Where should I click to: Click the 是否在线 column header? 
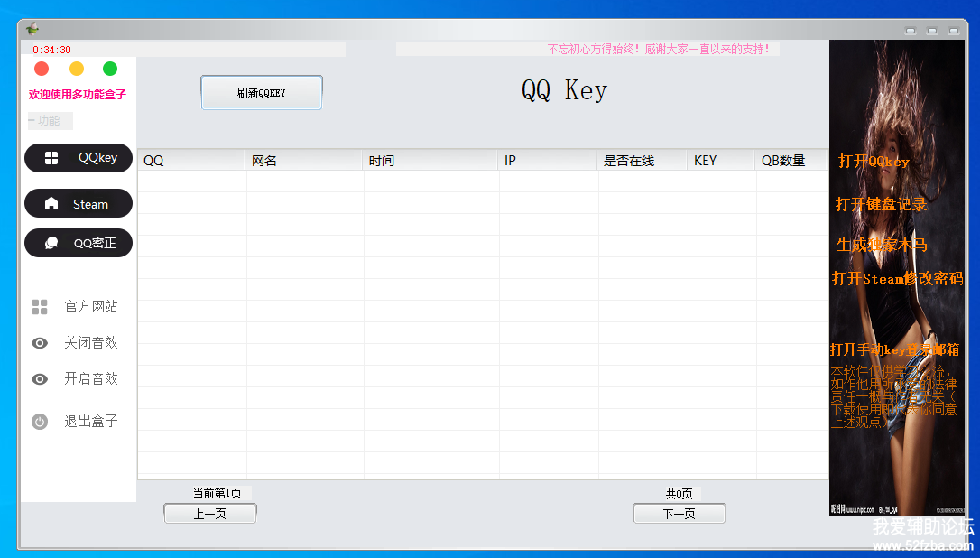[x=642, y=160]
